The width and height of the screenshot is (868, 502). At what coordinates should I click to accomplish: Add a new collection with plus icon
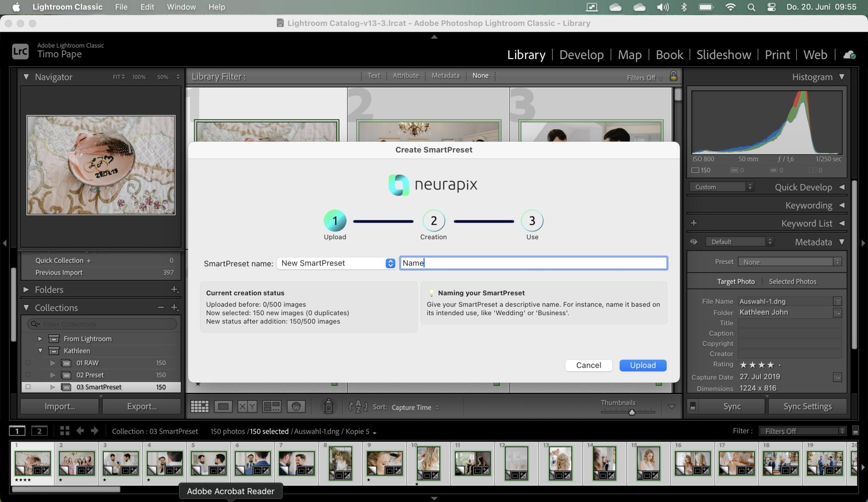pyautogui.click(x=175, y=308)
